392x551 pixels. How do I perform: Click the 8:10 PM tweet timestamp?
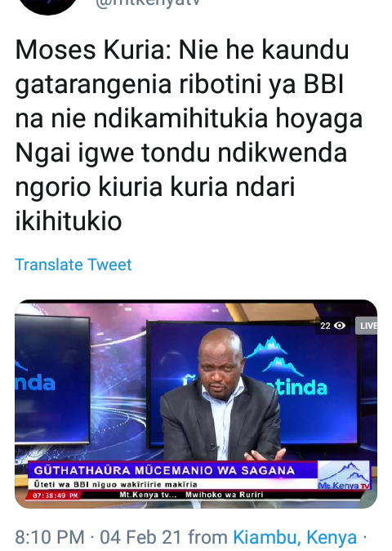[50, 537]
